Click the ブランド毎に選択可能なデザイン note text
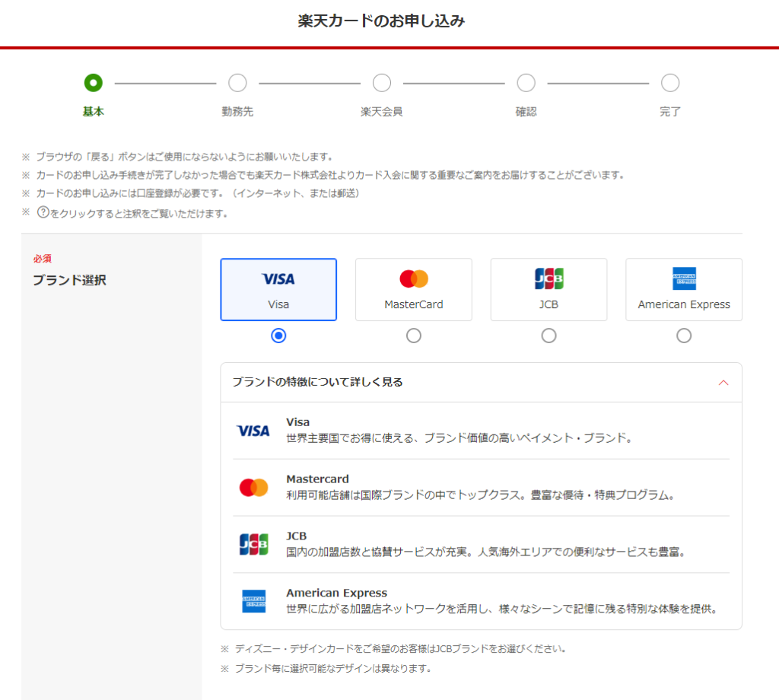This screenshot has height=700, width=779. tap(332, 669)
